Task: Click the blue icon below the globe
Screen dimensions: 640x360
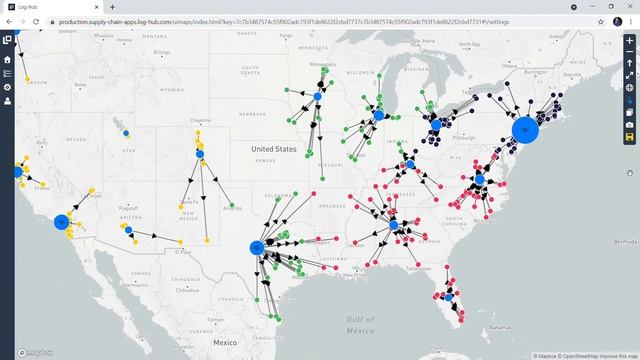Action: coord(629,100)
